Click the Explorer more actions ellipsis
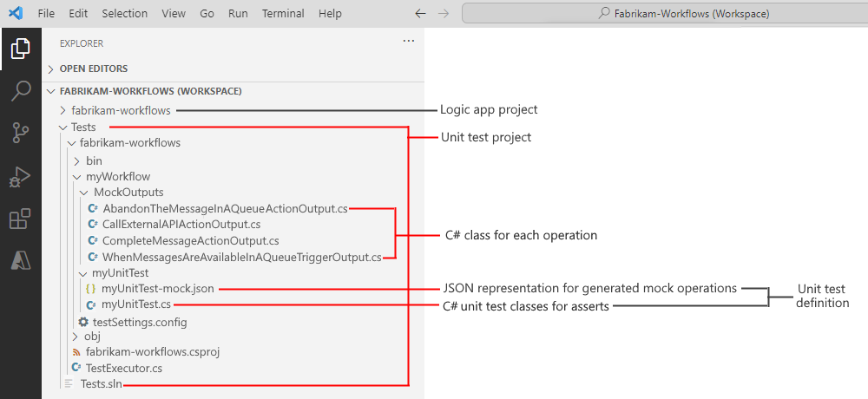Screen dimensions: 868x399 409,41
